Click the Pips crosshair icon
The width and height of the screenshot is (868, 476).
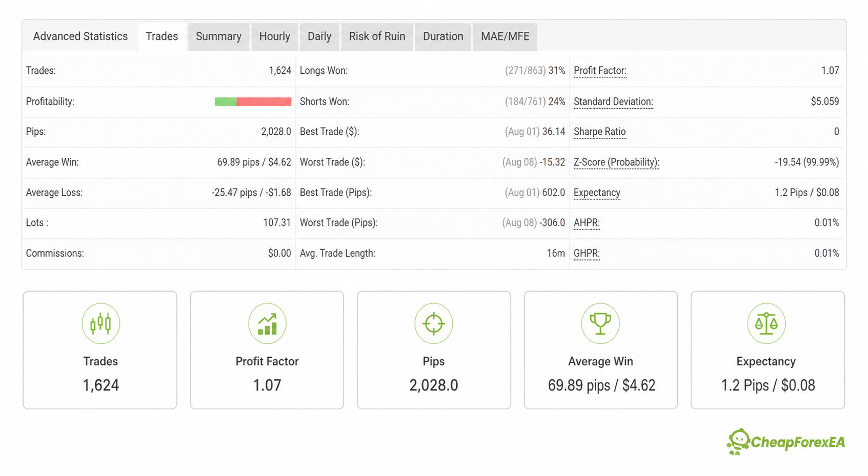coord(434,323)
